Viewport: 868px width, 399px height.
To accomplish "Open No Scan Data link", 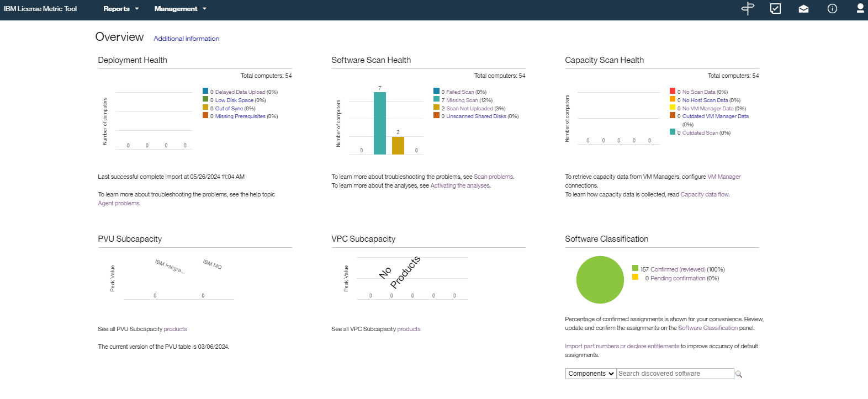I will click(x=698, y=92).
